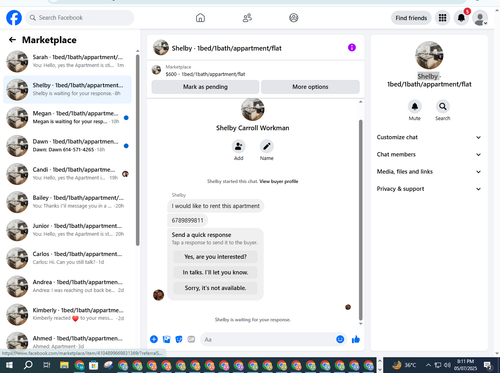The width and height of the screenshot is (500, 373).
Task: Click the chat messages scrollbar
Action: [360, 220]
